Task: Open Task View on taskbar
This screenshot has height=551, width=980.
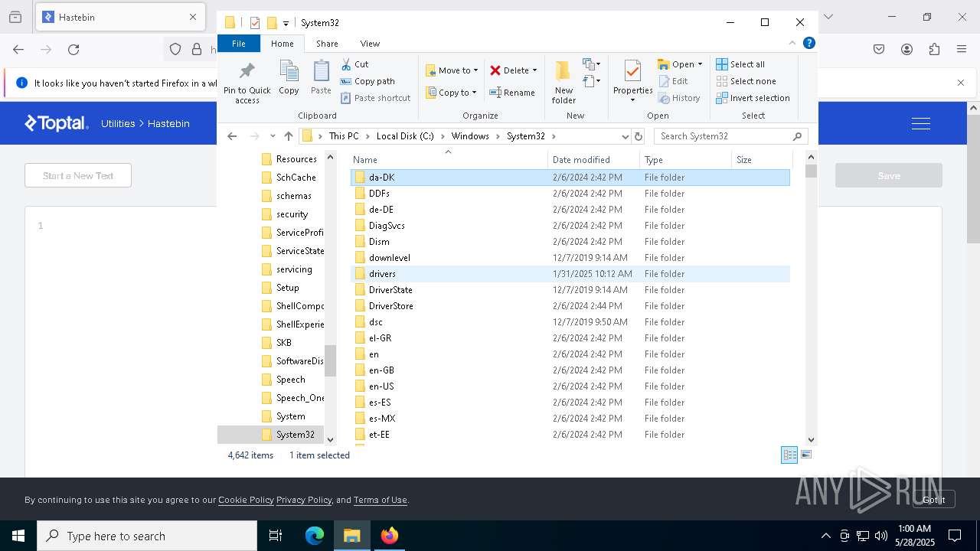Action: 276,536
